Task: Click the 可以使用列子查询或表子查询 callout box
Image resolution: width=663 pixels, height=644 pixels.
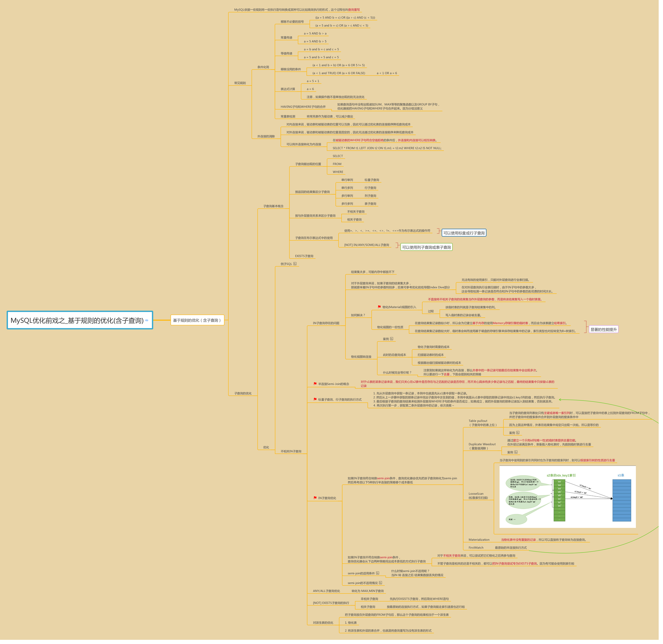Action: tap(429, 249)
